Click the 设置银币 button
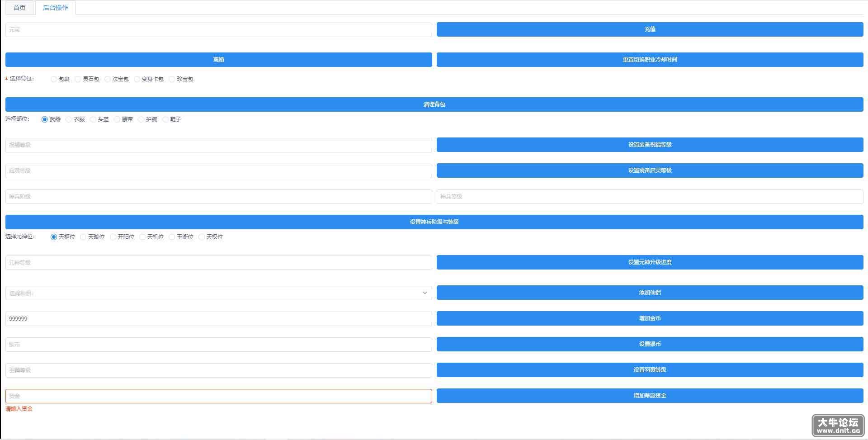This screenshot has width=868, height=440. pyautogui.click(x=650, y=344)
